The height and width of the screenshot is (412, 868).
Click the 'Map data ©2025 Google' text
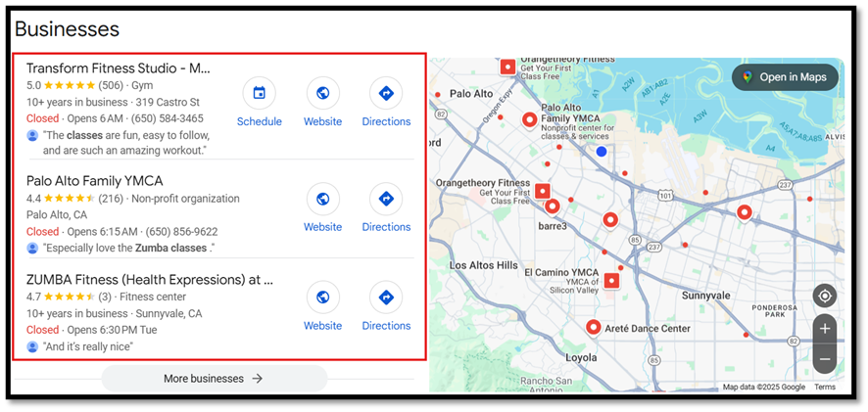click(x=764, y=387)
